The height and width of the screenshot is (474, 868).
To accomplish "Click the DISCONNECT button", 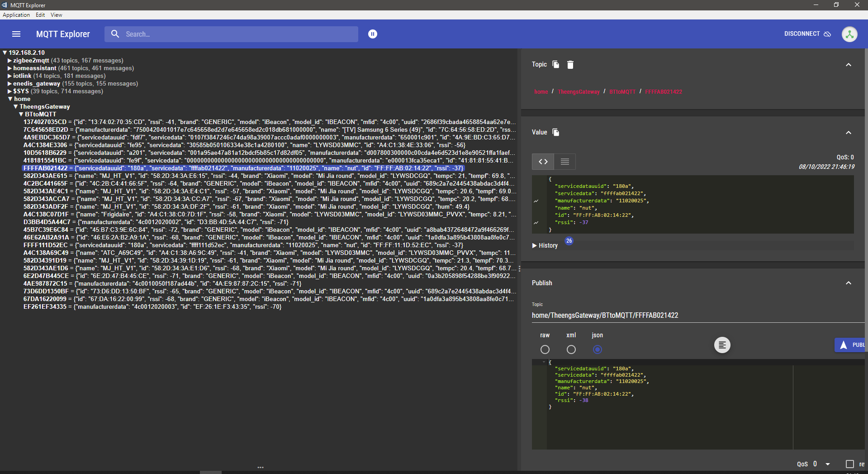I will pos(807,34).
